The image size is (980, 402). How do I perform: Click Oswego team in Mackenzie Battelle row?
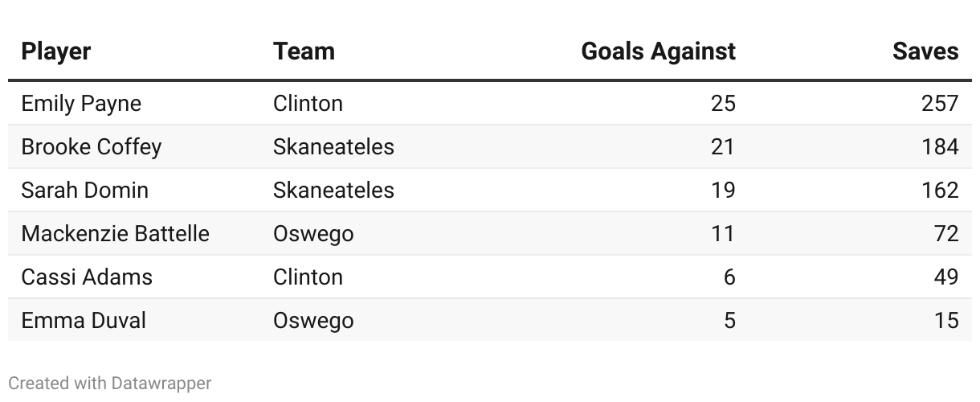(313, 234)
